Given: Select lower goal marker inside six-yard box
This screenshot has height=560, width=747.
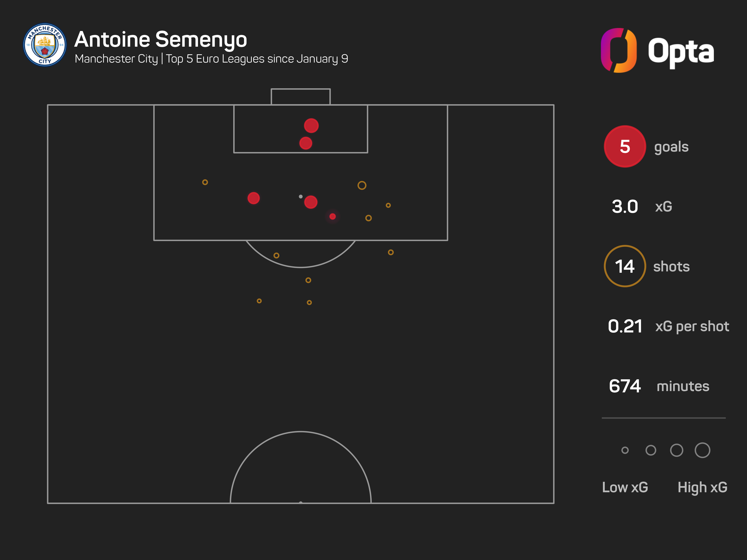Looking at the screenshot, I should (306, 143).
